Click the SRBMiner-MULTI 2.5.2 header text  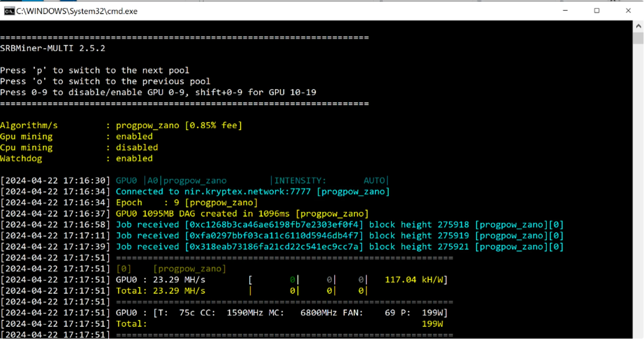[x=53, y=48]
